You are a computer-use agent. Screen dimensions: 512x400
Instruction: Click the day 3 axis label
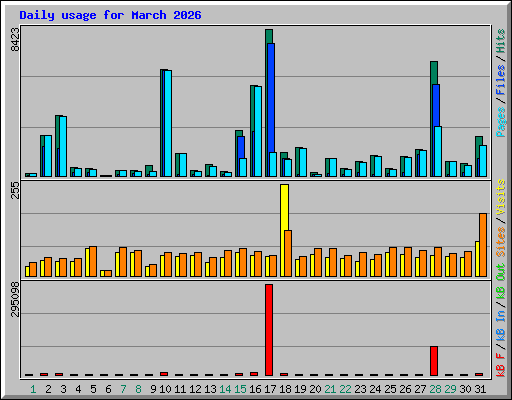coord(63,389)
